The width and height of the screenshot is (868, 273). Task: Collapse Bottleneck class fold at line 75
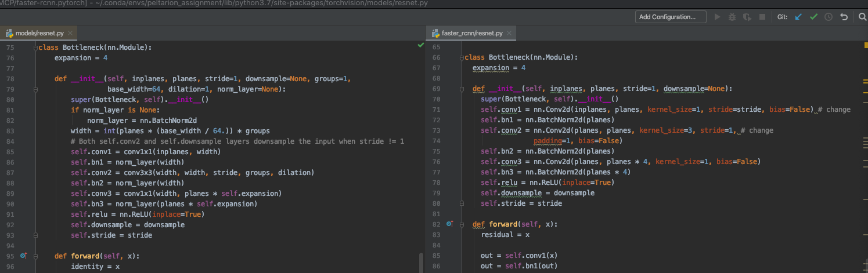[x=36, y=48]
